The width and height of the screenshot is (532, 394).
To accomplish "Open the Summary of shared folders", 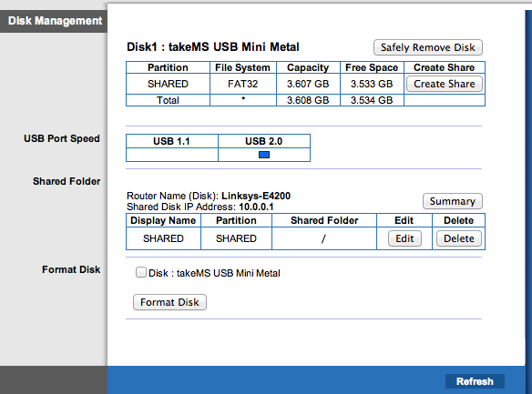I will click(452, 201).
